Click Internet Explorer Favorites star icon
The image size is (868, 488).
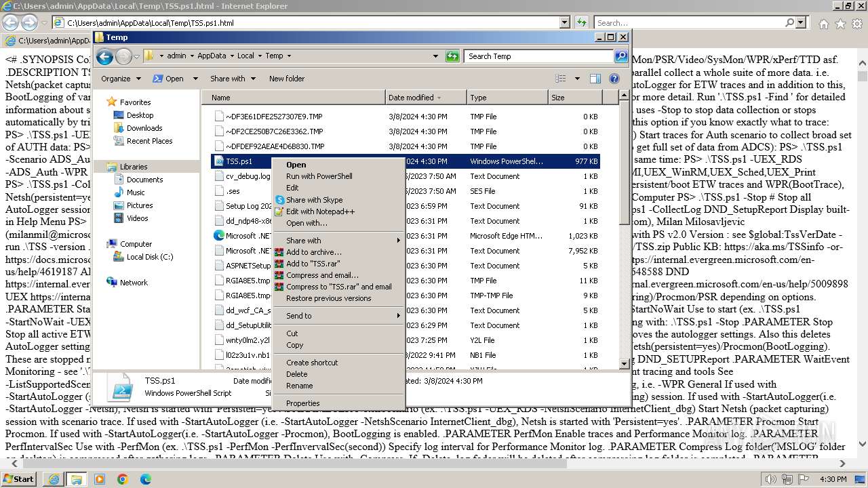pyautogui.click(x=840, y=23)
